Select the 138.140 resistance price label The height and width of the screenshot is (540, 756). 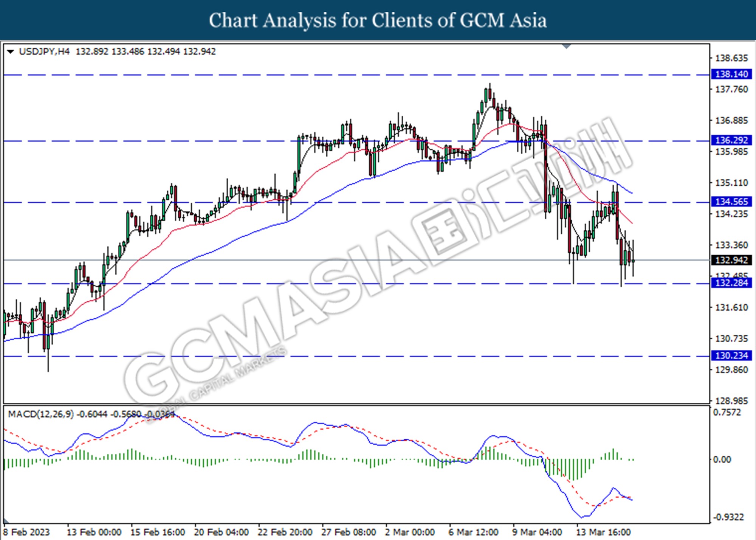point(731,74)
